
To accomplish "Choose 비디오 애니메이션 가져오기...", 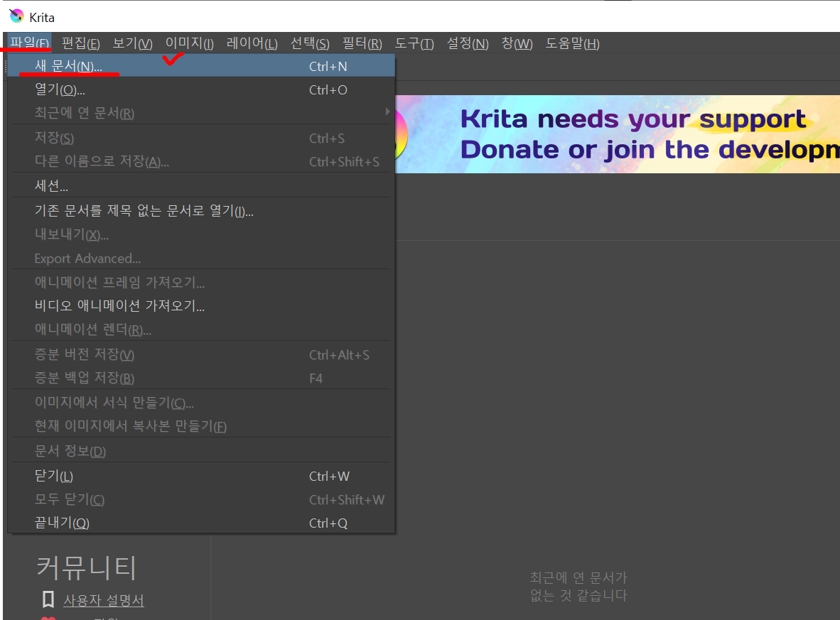I will tap(201, 305).
